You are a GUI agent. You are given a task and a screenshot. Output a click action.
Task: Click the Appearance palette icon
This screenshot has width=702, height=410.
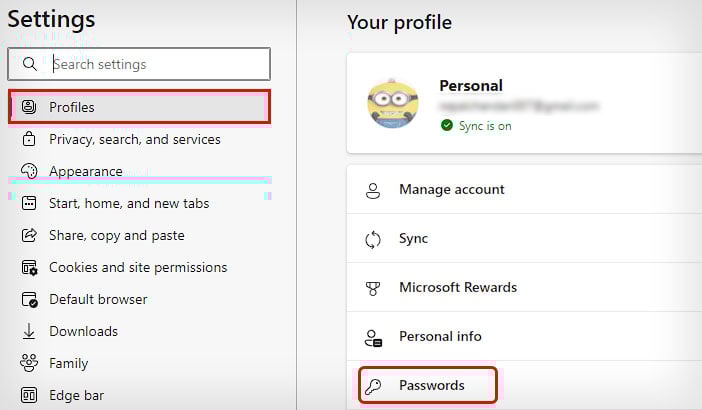(x=29, y=171)
